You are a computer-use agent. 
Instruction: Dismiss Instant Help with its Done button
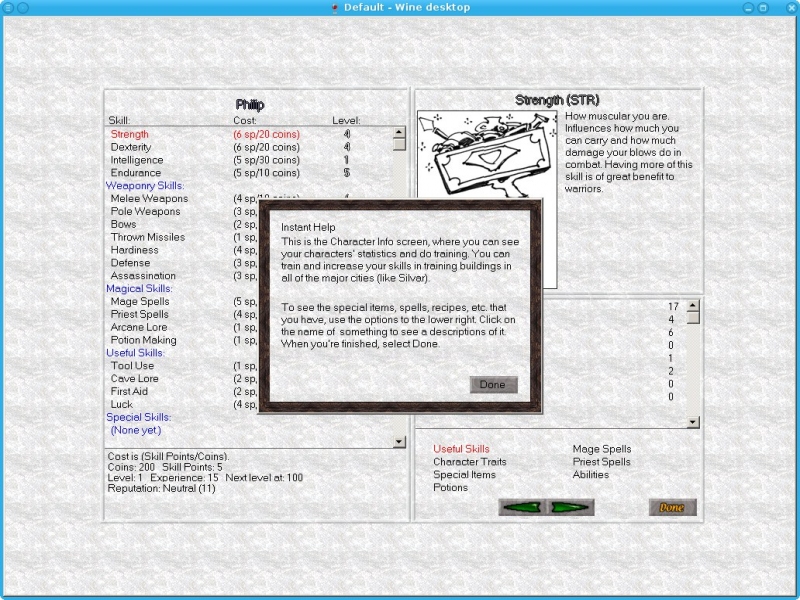pyautogui.click(x=492, y=385)
